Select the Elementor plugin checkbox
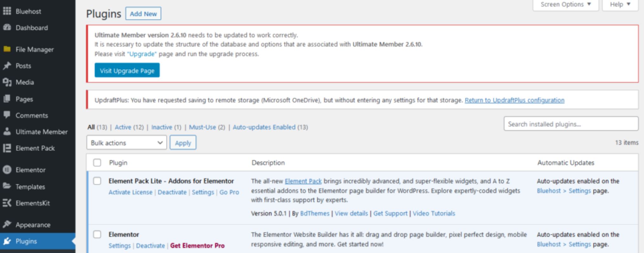 (x=97, y=234)
